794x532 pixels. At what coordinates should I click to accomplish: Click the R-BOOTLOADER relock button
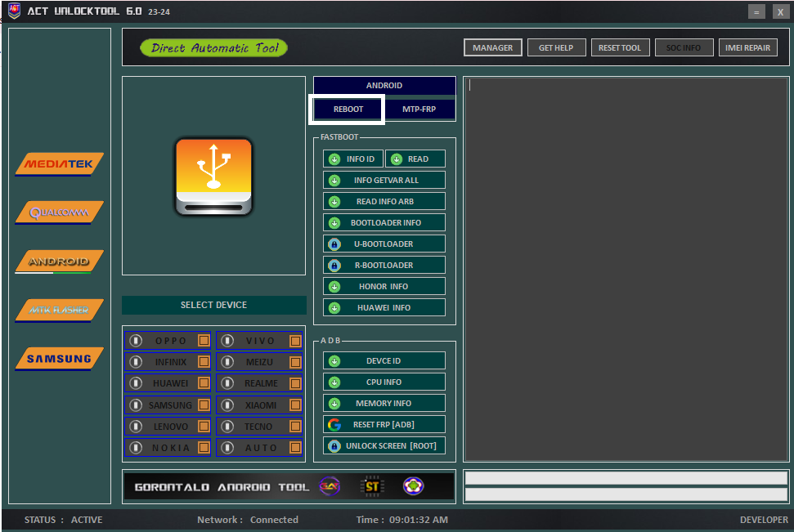(x=384, y=266)
